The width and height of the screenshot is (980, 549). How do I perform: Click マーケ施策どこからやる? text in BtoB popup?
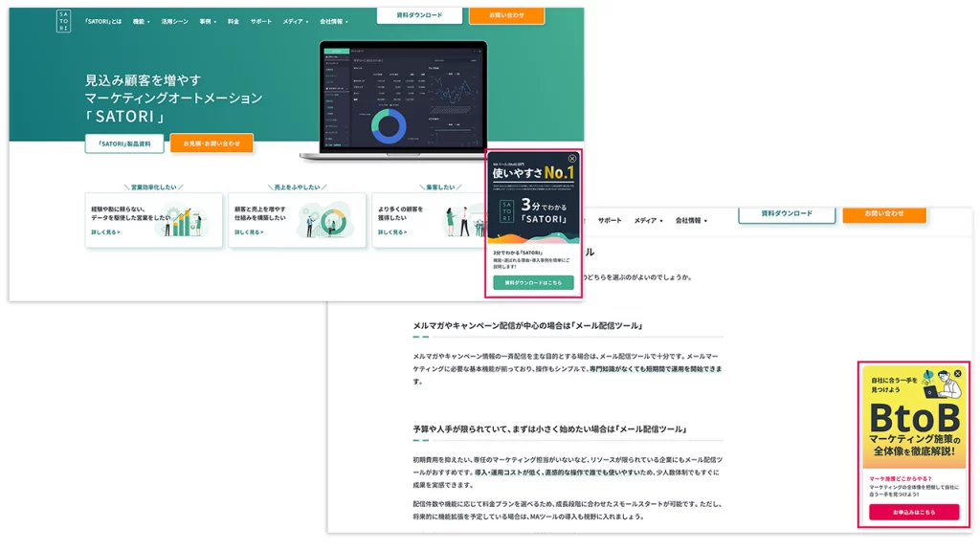pos(900,478)
